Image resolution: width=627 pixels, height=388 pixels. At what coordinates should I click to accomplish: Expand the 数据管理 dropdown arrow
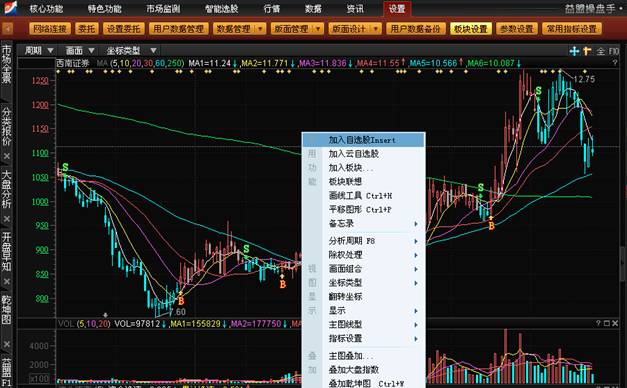point(260,29)
